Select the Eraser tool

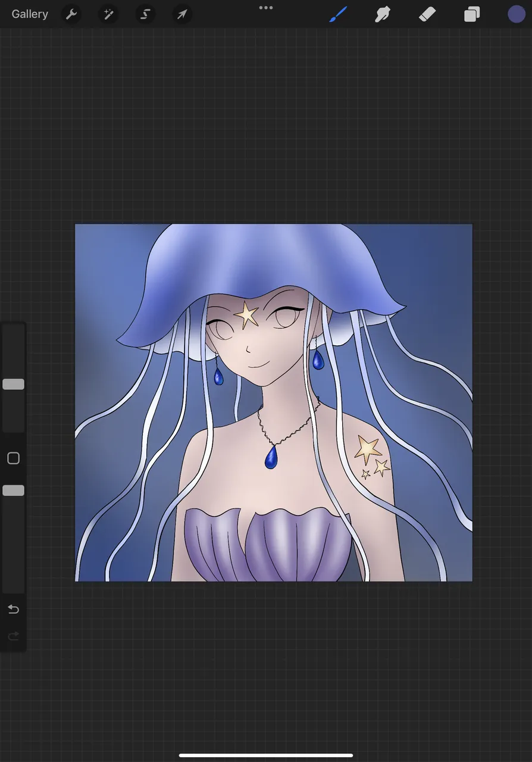[x=427, y=14]
